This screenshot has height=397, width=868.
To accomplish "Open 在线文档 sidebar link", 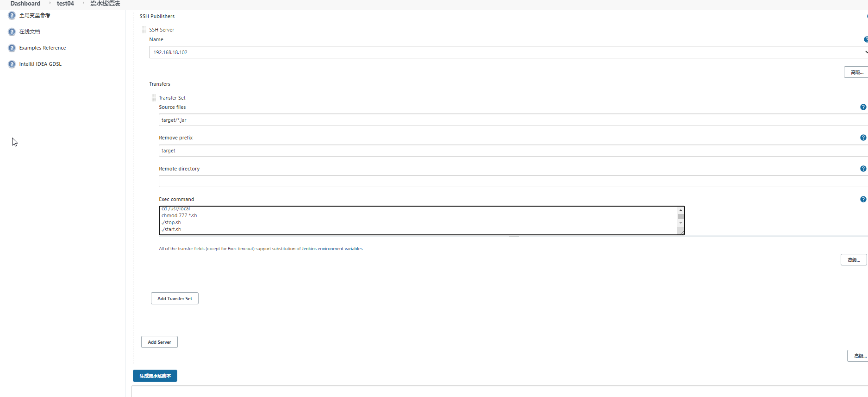I will pos(30,32).
